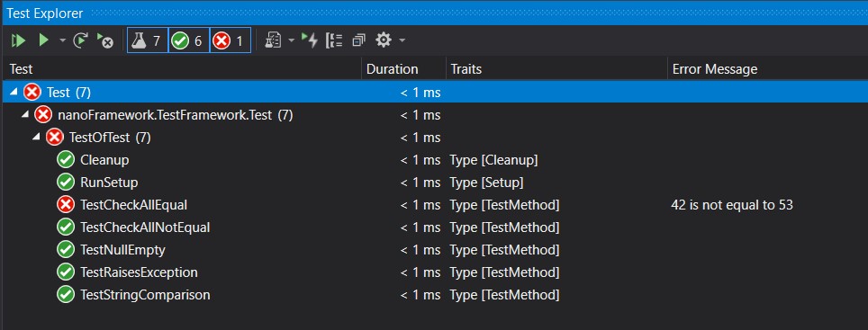
Task: Click the TestStringComparison duration '< 1 ms'
Action: click(x=420, y=295)
